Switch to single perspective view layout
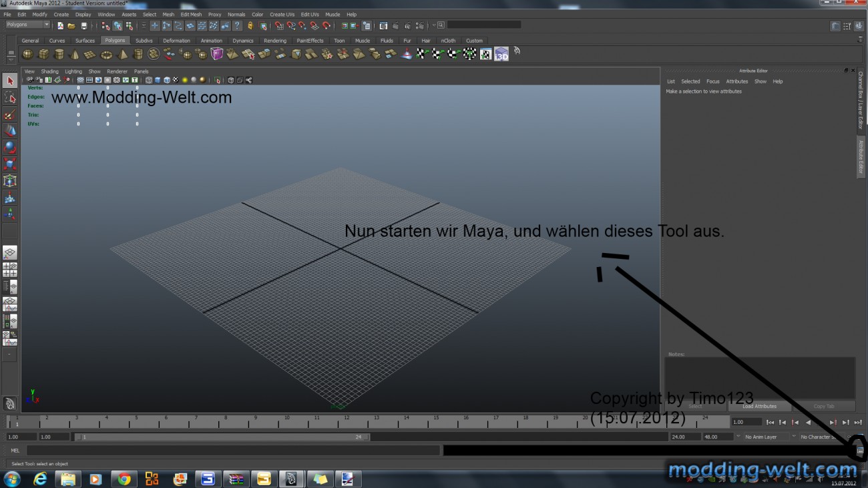Image resolution: width=868 pixels, height=488 pixels. click(x=9, y=253)
